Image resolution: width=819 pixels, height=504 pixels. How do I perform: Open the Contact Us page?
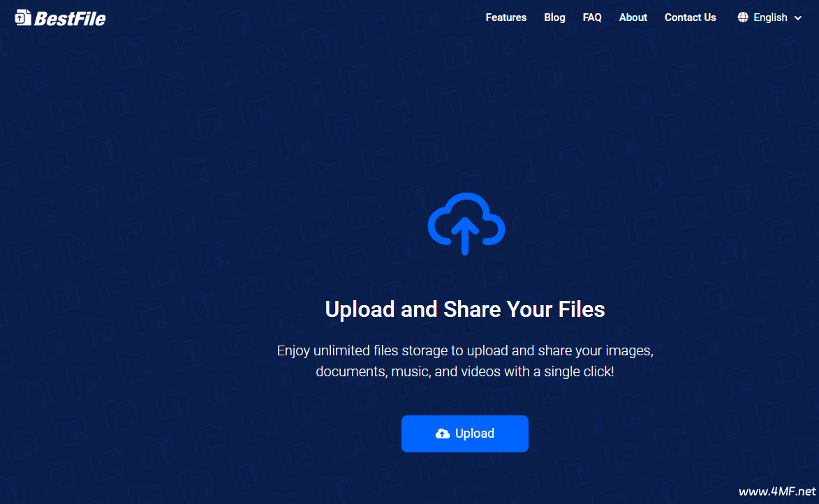(x=690, y=17)
